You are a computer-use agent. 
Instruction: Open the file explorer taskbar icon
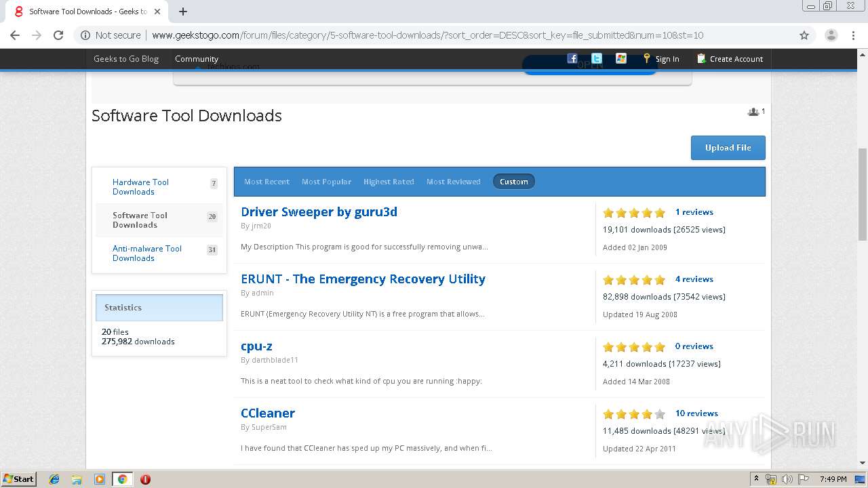(x=77, y=479)
